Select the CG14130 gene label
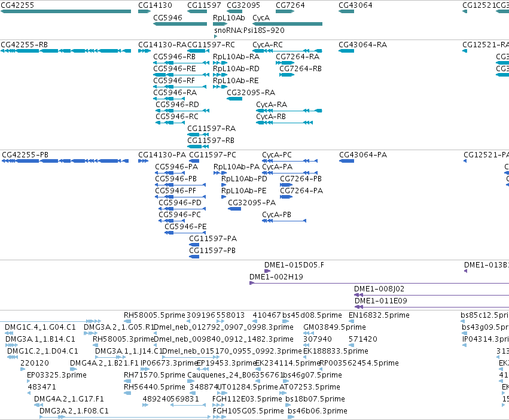Image resolution: width=509 pixels, height=420 pixels. point(155,5)
